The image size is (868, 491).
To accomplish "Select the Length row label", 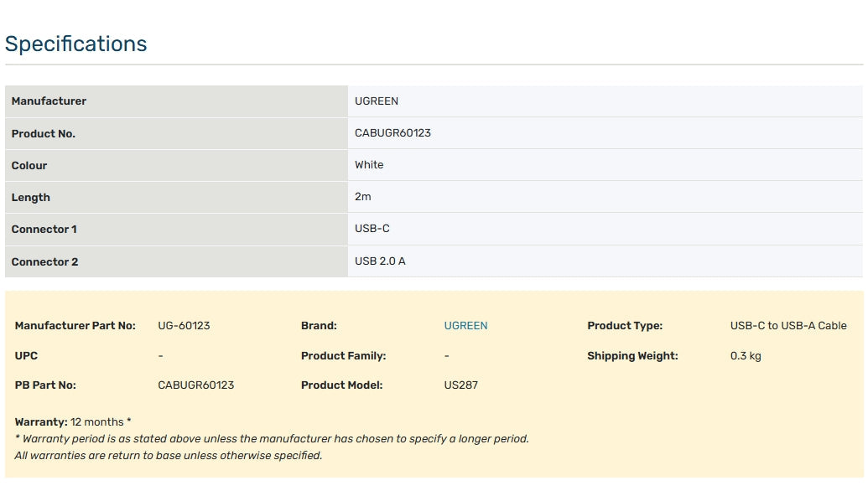I will pos(30,198).
